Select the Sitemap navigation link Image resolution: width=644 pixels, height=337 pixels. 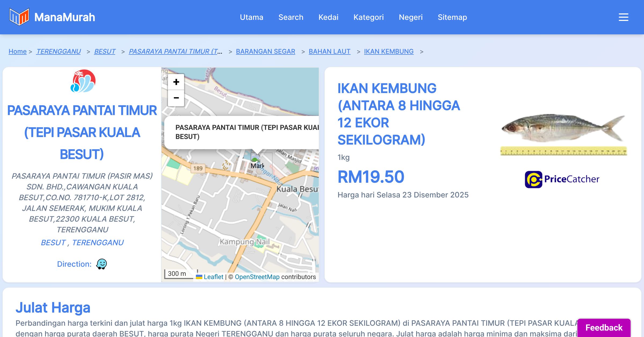coord(452,17)
